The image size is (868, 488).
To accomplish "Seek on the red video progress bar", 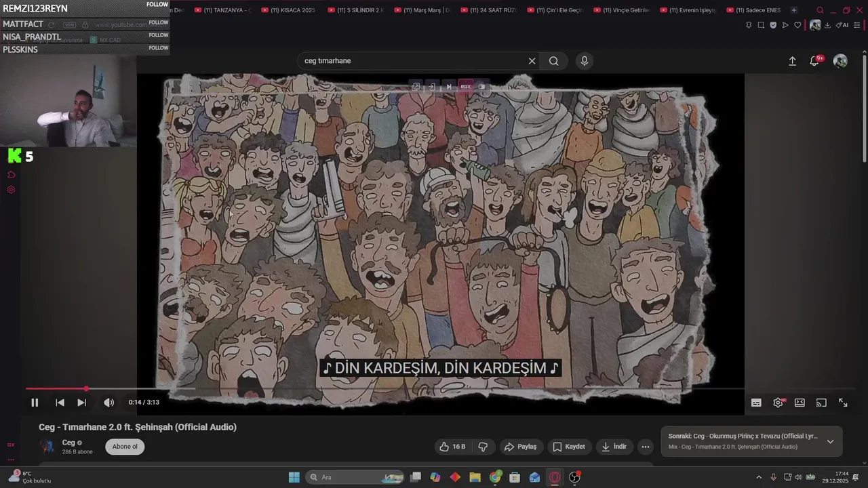I will (56, 389).
